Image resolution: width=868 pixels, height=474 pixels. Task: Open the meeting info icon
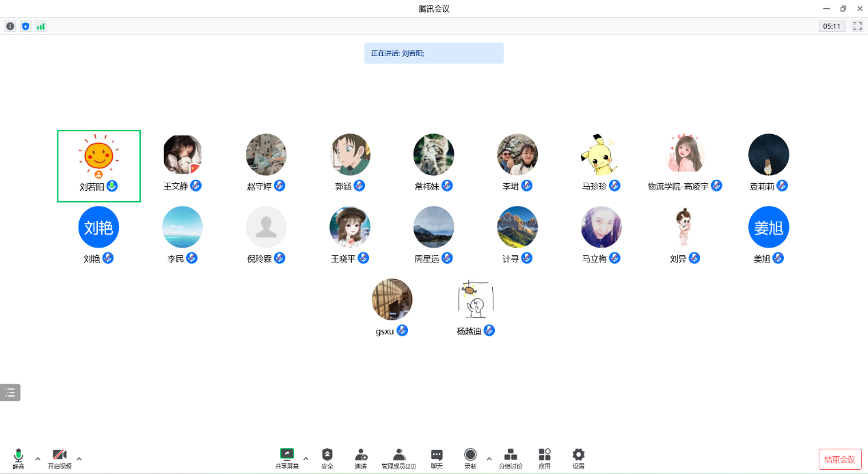pyautogui.click(x=10, y=26)
